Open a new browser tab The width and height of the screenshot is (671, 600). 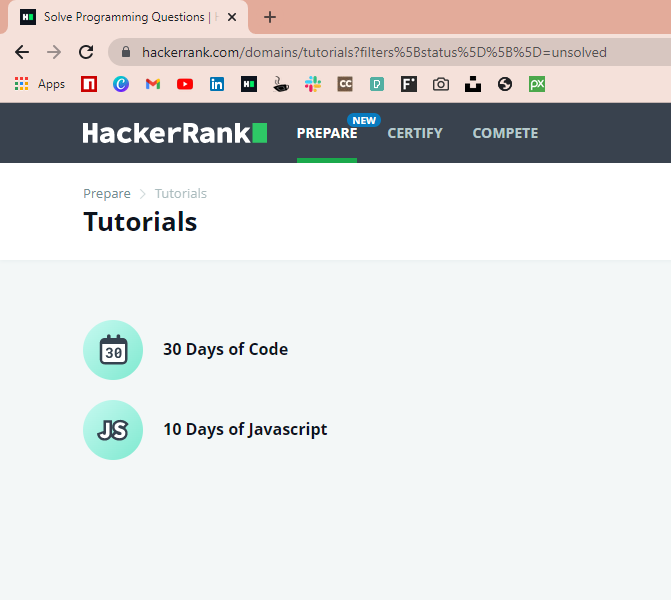(270, 17)
